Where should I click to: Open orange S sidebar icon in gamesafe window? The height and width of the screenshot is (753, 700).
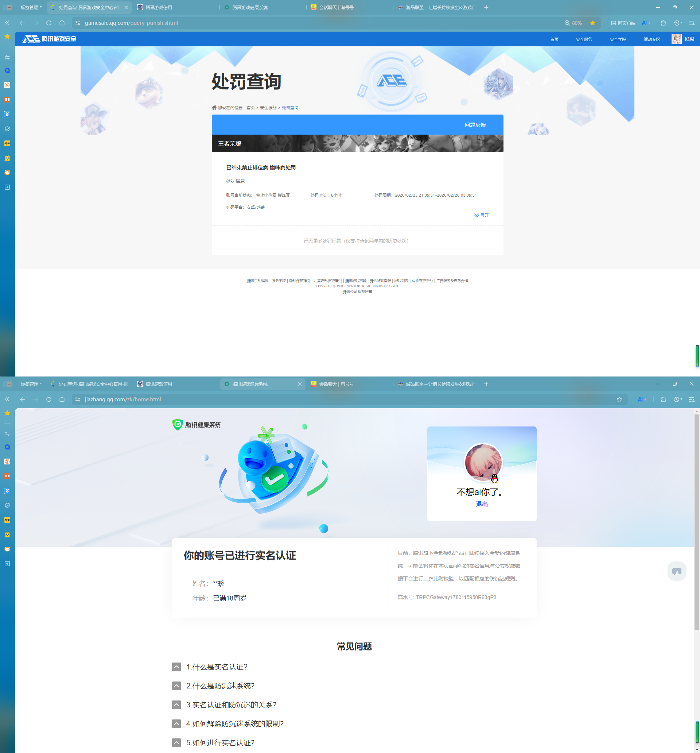(7, 85)
